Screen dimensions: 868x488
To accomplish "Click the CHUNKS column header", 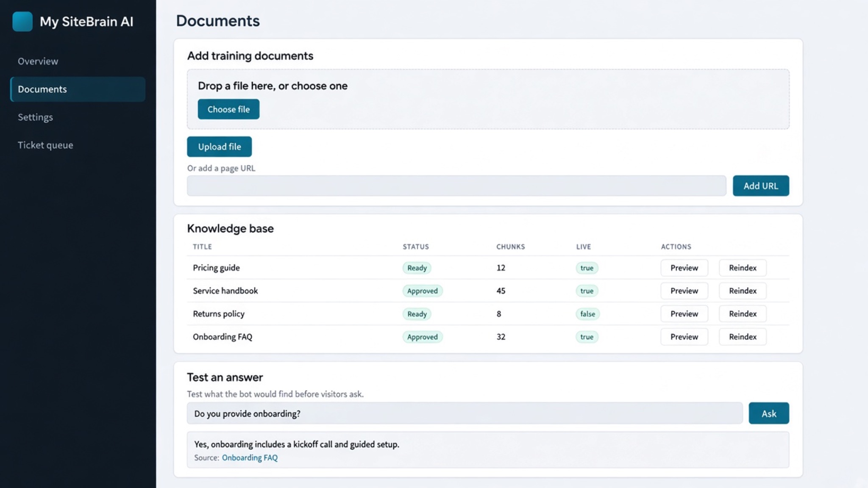I will [510, 247].
